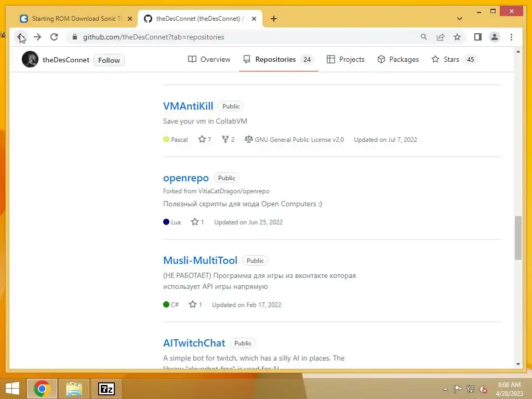Click scrollbar up arrow
The width and height of the screenshot is (532, 399).
[x=518, y=51]
